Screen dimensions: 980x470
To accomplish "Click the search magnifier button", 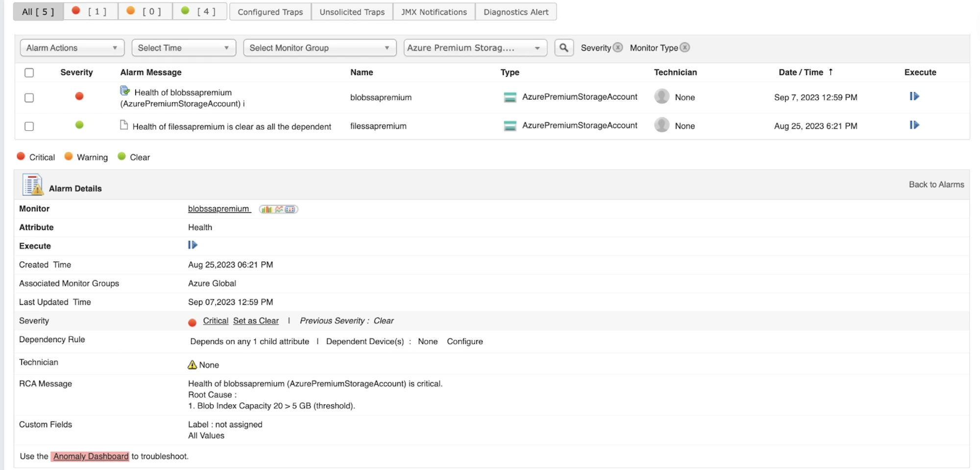I will point(564,48).
